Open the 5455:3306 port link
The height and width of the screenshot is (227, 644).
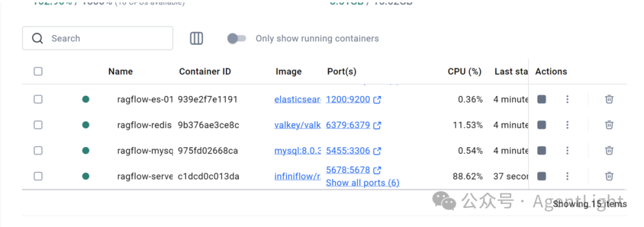pyautogui.click(x=348, y=151)
